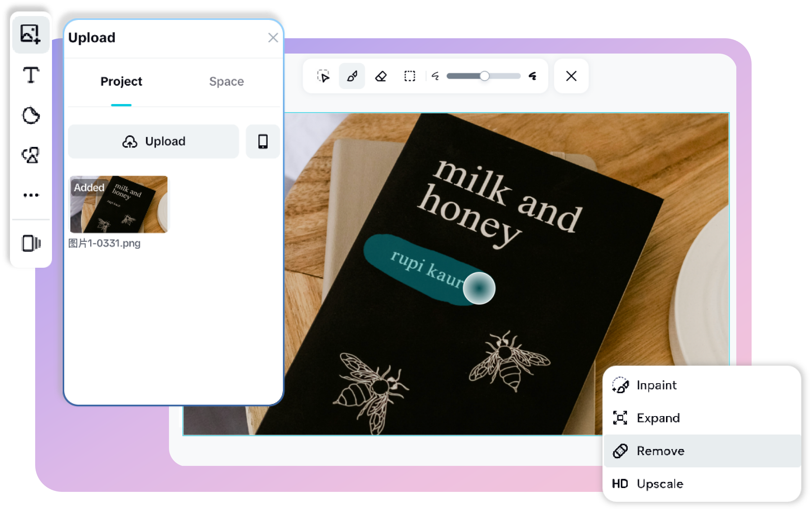Image resolution: width=812 pixels, height=511 pixels.
Task: Switch to the Space tab
Action: [226, 81]
